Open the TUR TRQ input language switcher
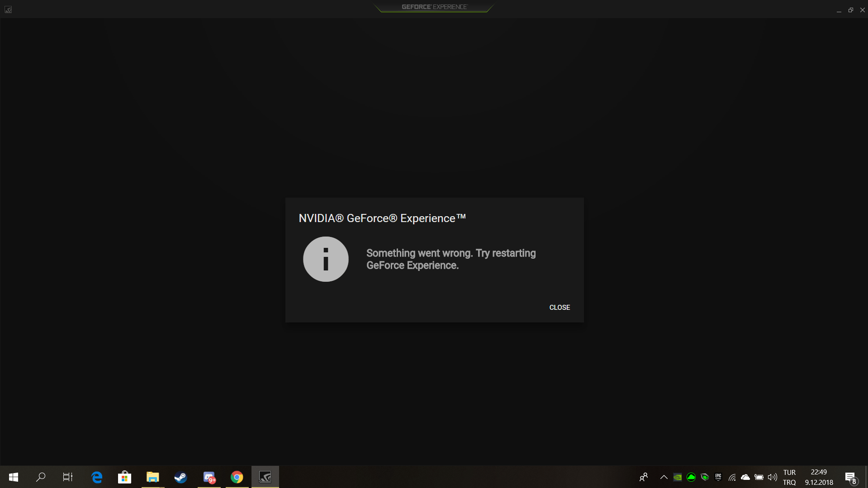This screenshot has width=868, height=488. (x=790, y=477)
